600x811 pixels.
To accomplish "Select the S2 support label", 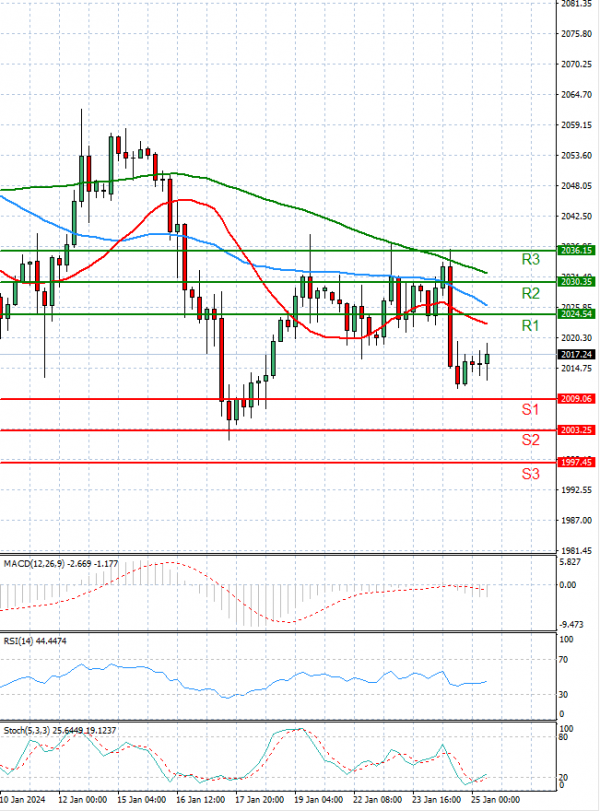I will [531, 440].
